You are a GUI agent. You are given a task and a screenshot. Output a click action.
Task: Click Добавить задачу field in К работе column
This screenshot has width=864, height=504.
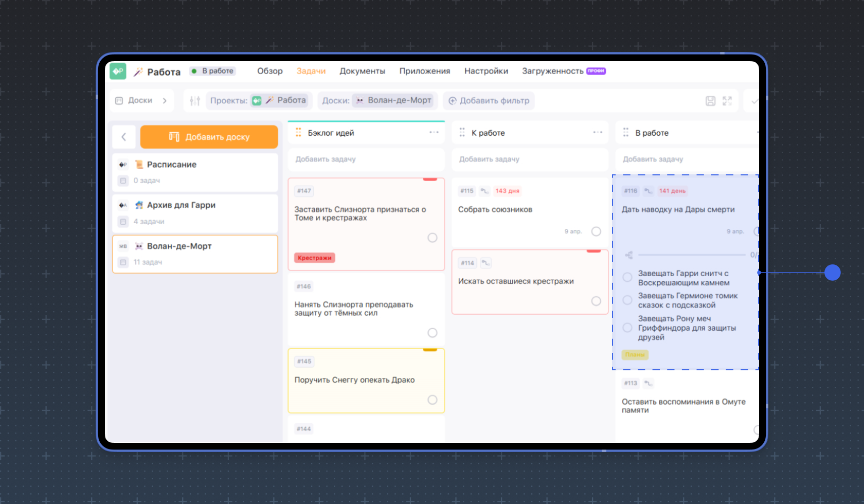(x=530, y=159)
